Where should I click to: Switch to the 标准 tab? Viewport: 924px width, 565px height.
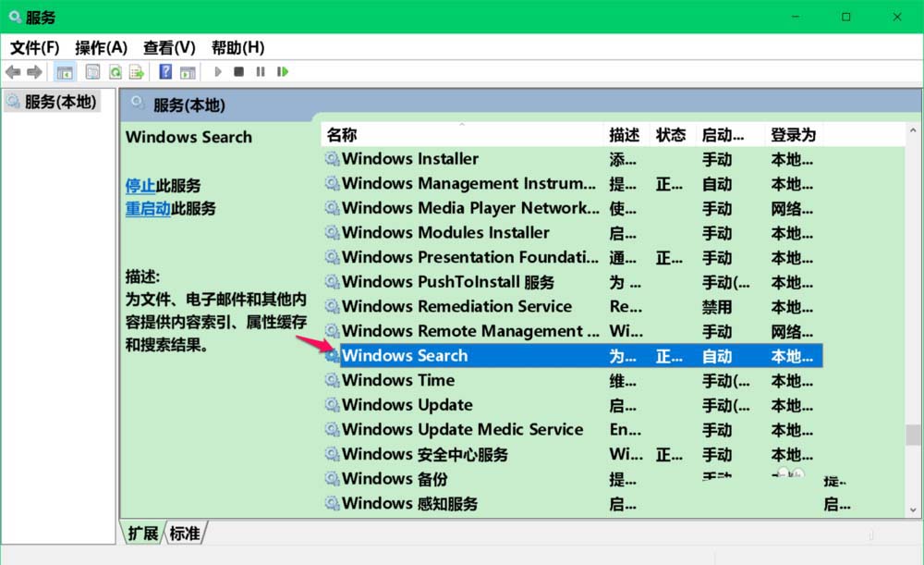pos(185,533)
